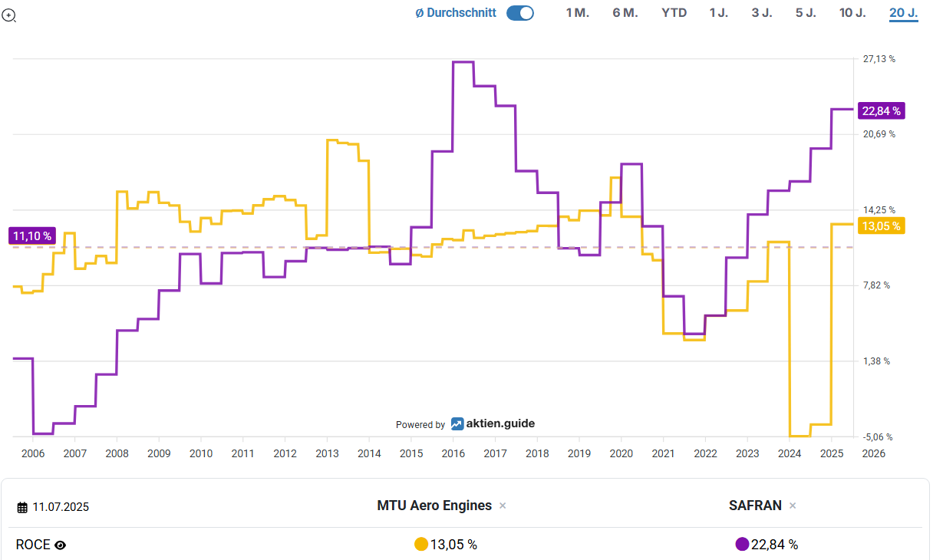Click the 2024 x-axis year label
The image size is (933, 560).
(789, 453)
